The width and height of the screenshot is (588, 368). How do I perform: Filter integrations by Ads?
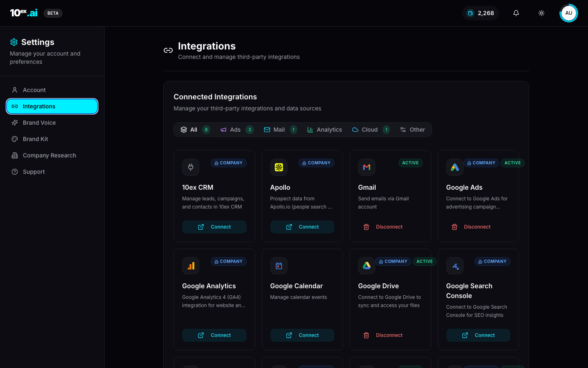(237, 130)
